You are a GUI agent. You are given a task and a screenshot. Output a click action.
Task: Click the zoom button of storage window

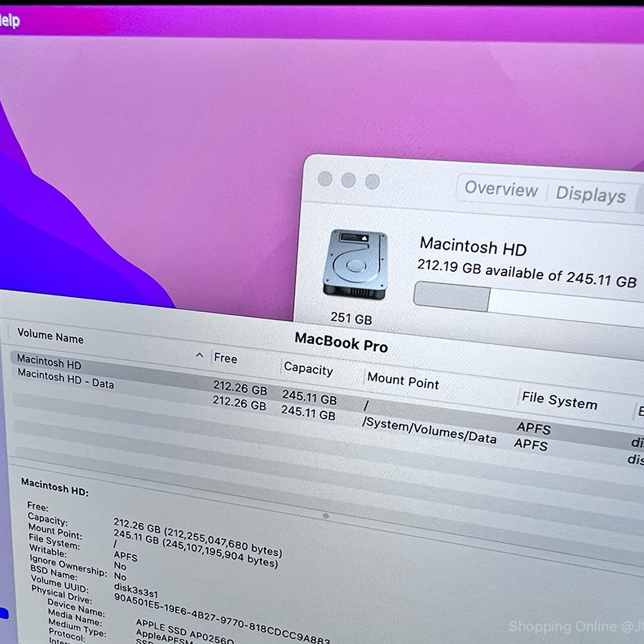tap(373, 181)
